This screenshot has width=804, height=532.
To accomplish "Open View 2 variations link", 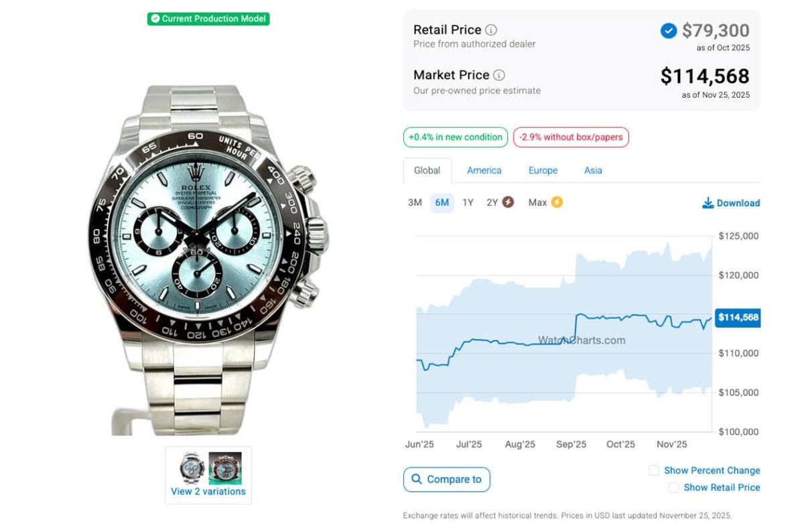I will coord(208,491).
